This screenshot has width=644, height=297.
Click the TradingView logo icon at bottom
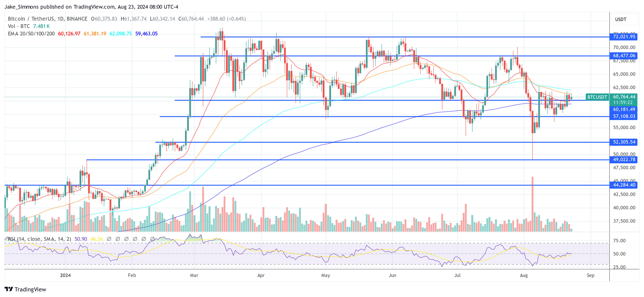point(9,289)
